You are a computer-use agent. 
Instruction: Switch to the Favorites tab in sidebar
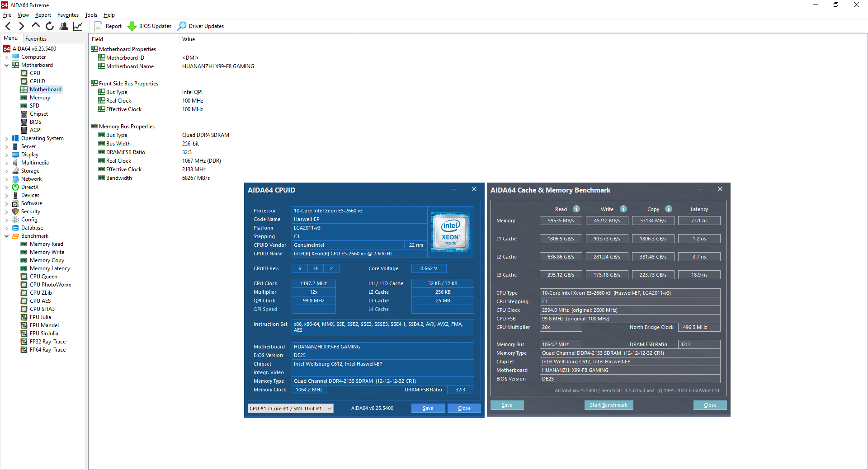(36, 39)
